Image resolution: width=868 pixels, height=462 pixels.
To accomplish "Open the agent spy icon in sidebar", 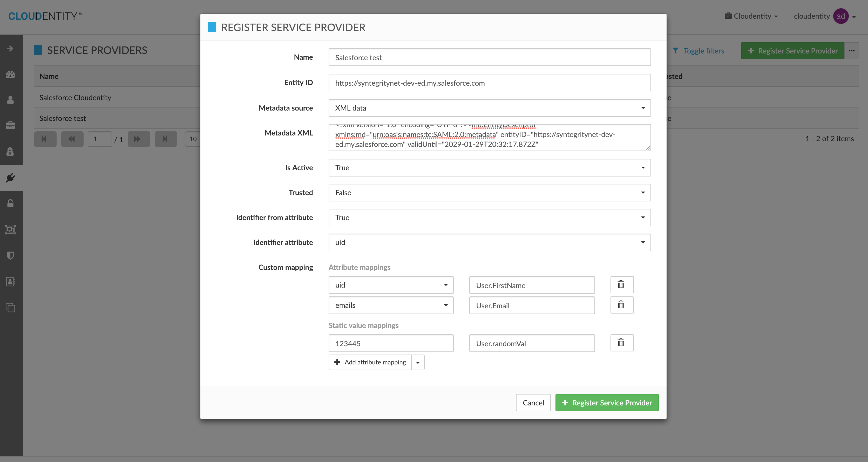I will click(x=10, y=152).
